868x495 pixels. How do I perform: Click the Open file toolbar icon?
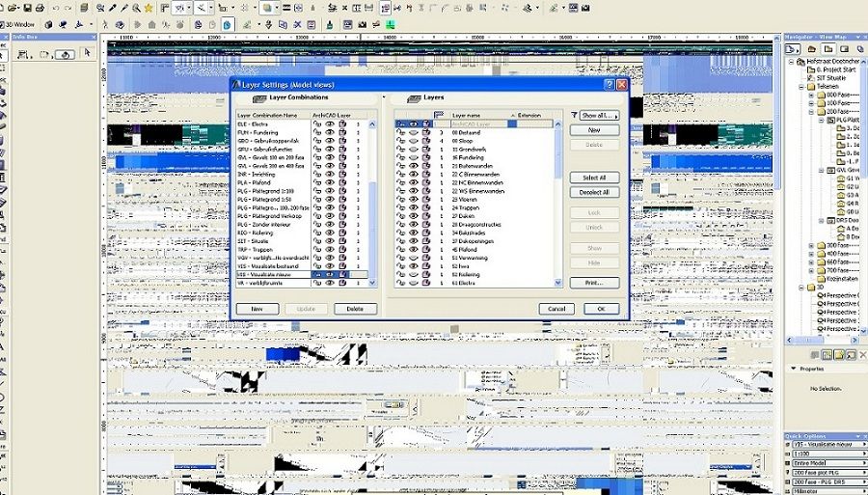[14, 8]
